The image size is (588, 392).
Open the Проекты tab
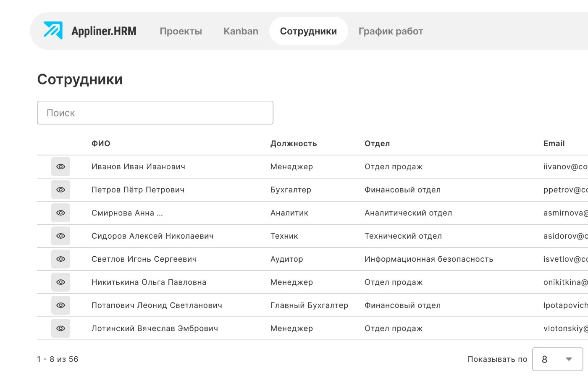(x=181, y=31)
